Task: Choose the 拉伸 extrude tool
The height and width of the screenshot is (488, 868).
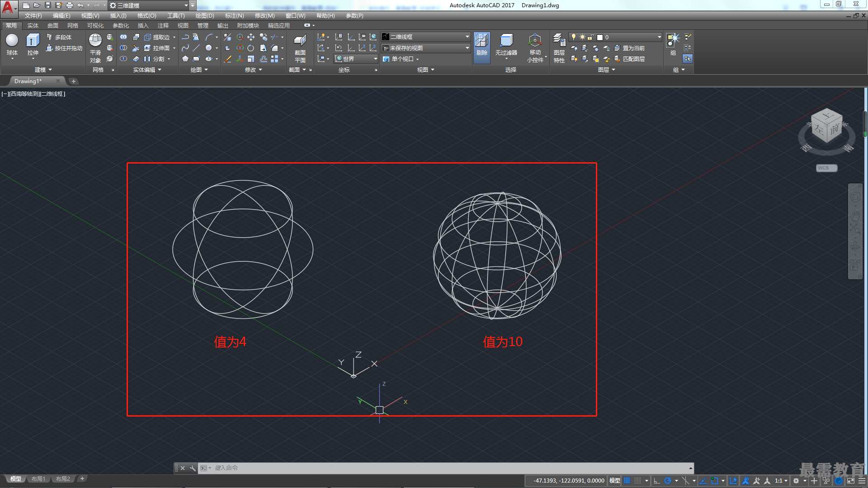Action: tap(33, 45)
